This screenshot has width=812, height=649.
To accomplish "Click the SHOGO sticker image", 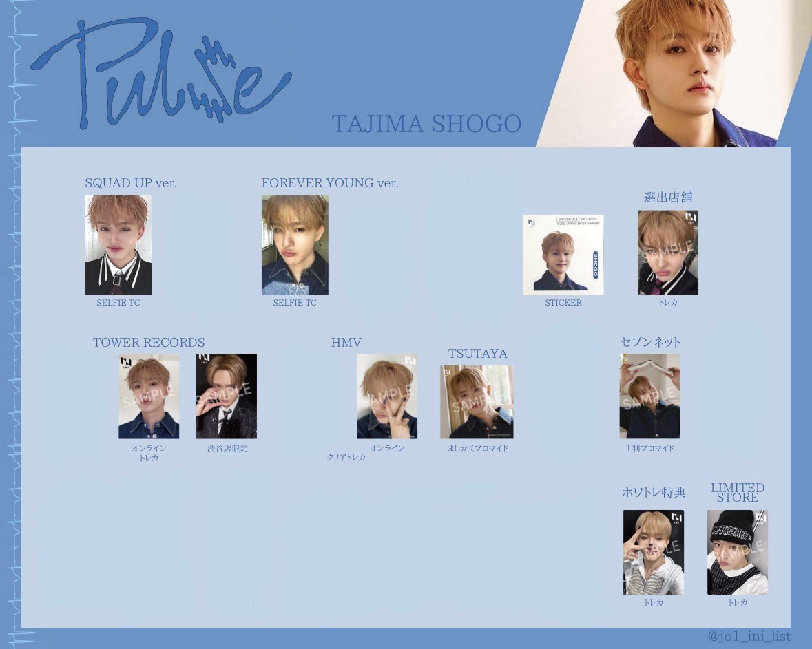I will [x=563, y=255].
